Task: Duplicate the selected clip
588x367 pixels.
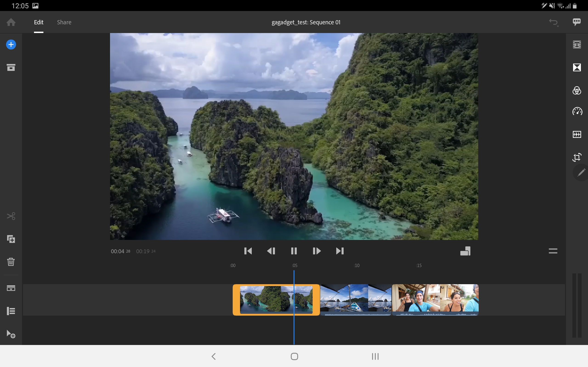Action: click(11, 239)
